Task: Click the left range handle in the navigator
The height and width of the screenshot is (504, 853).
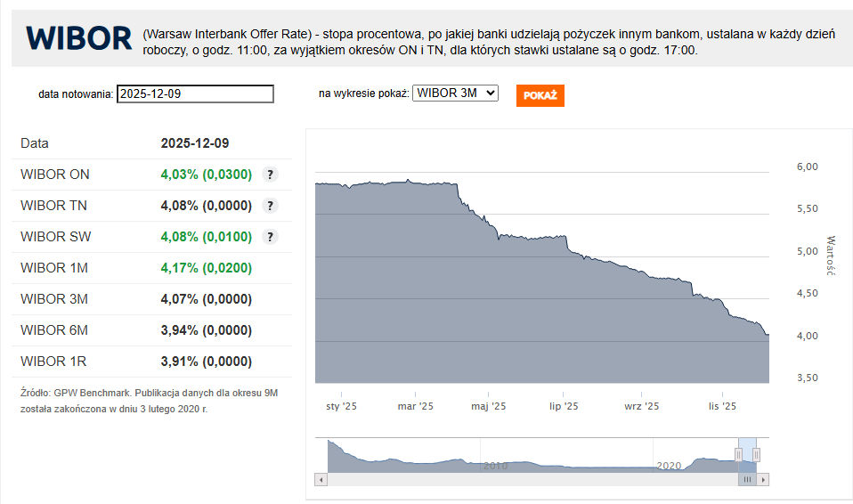Action: [738, 454]
